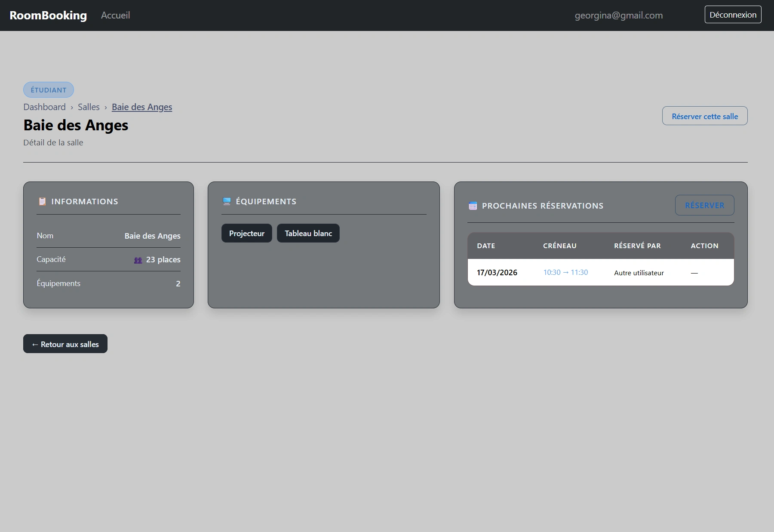Open Dashboard breadcrumb link
This screenshot has height=532, width=774.
coord(45,107)
